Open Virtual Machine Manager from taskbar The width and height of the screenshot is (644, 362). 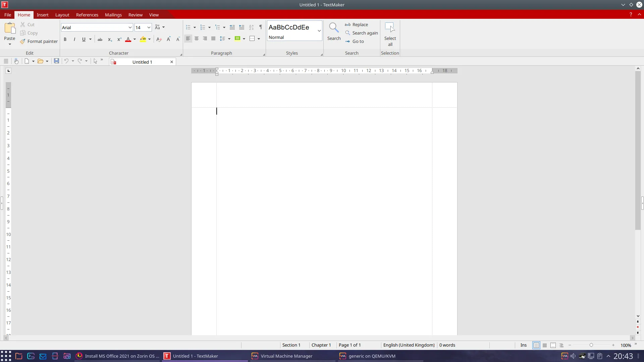tap(286, 356)
